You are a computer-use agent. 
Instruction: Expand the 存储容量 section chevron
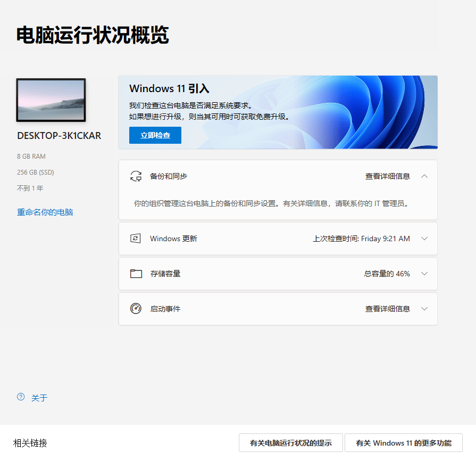point(424,274)
